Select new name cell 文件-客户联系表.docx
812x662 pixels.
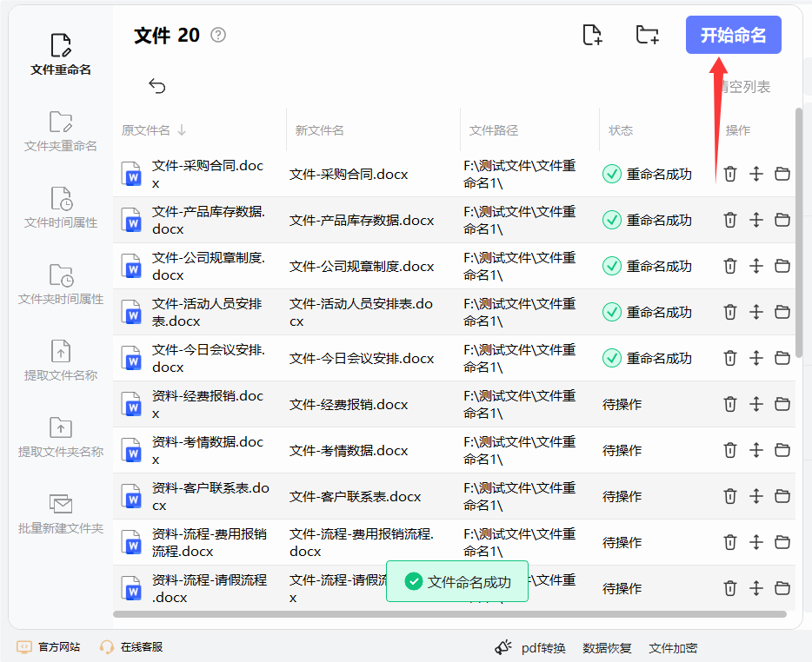[x=356, y=496]
